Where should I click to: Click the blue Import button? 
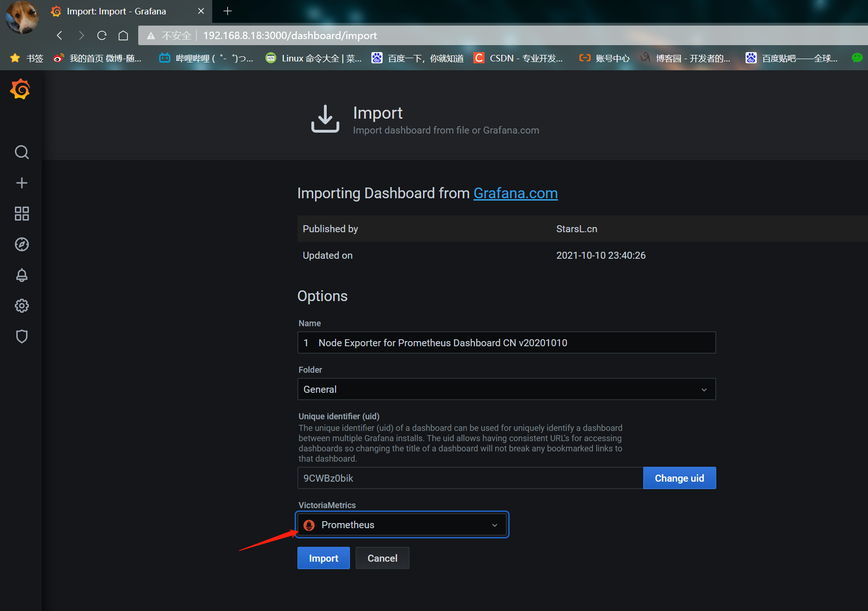(323, 558)
